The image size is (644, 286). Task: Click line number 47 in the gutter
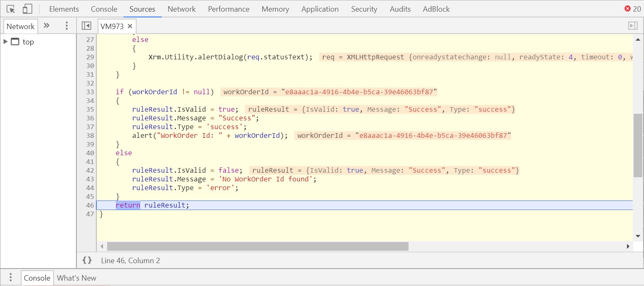click(90, 214)
